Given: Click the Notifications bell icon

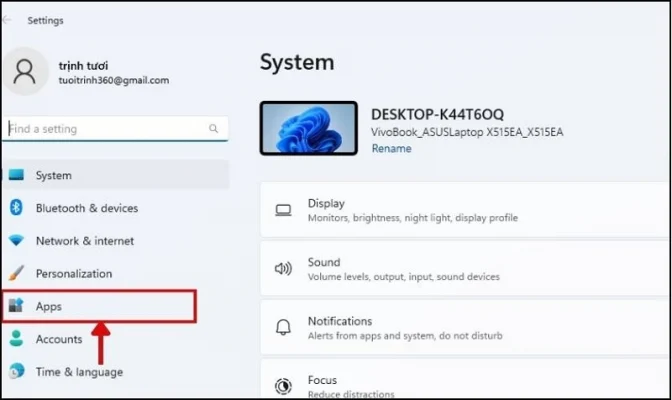Looking at the screenshot, I should pos(283,327).
